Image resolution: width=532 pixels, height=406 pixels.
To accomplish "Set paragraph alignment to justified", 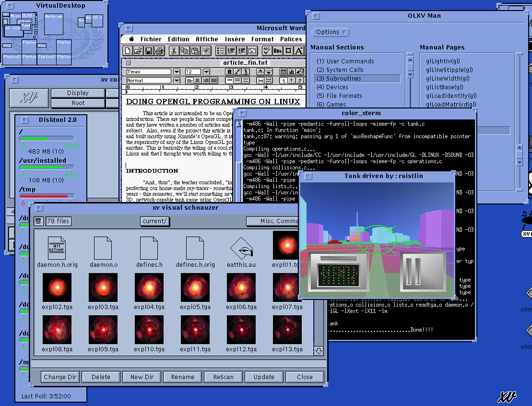I will [x=214, y=81].
